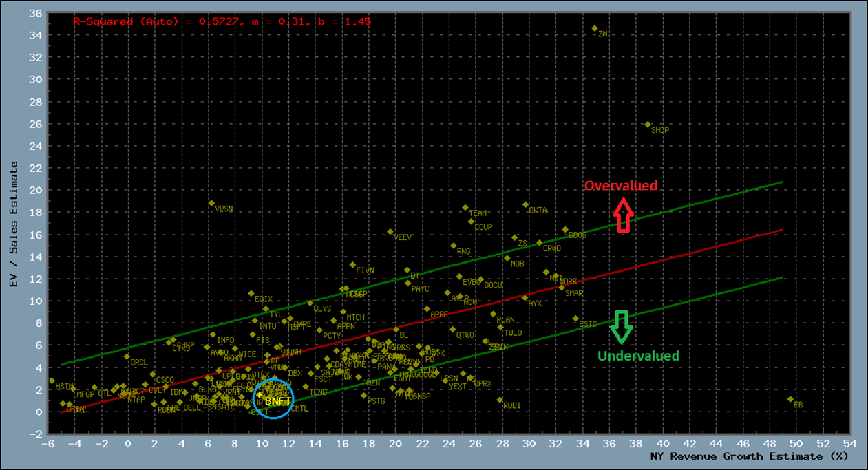868x470 pixels.
Task: Click the "EVBG" ticker label
Action: (472, 282)
